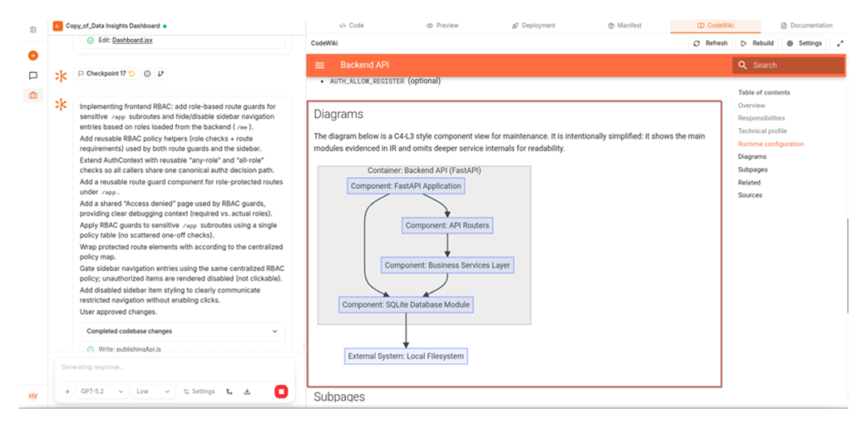Click the restore icon on Checkpoint 17

tap(131, 74)
